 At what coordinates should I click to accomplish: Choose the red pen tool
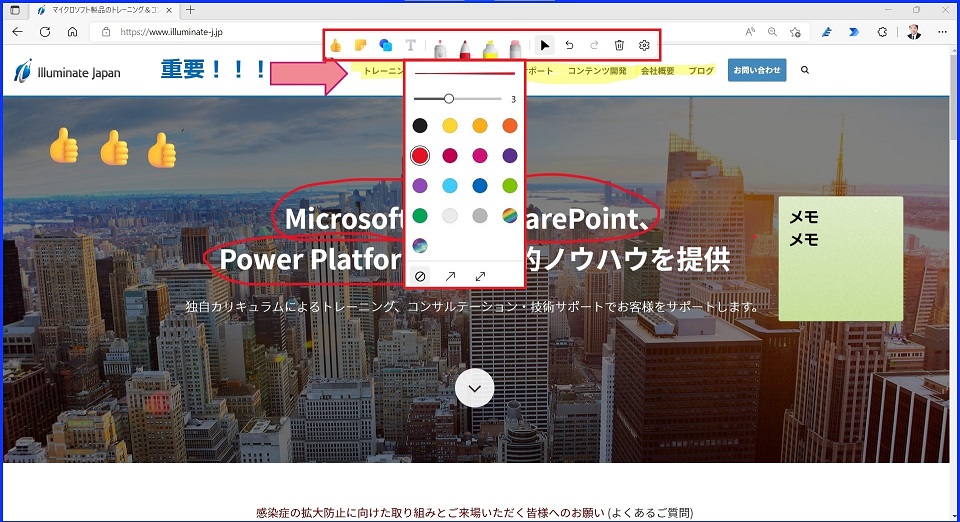465,48
